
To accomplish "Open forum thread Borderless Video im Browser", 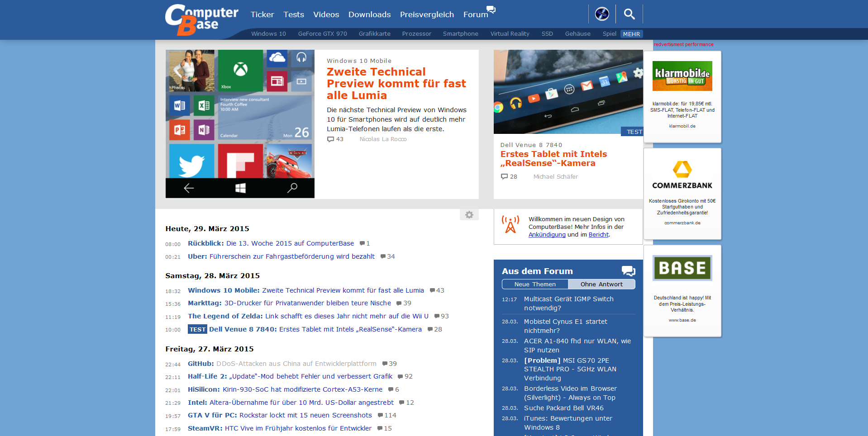I will [570, 393].
